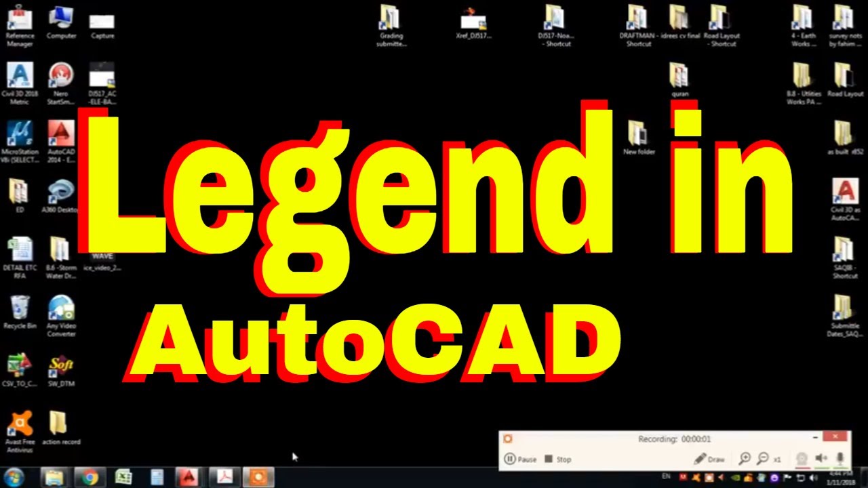The height and width of the screenshot is (488, 868).
Task: Open File Explorer from taskbar
Action: click(54, 478)
